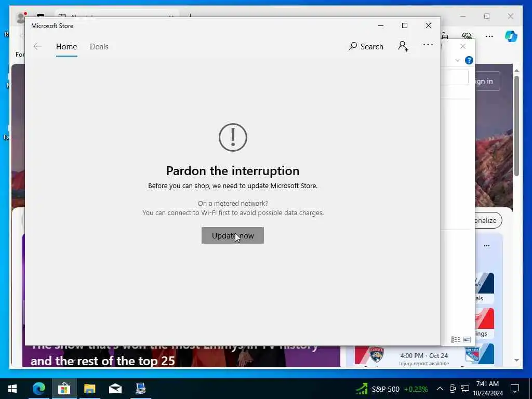Screen dimensions: 532x399
Task: Open the Action Center notifications icon
Action: click(515, 389)
